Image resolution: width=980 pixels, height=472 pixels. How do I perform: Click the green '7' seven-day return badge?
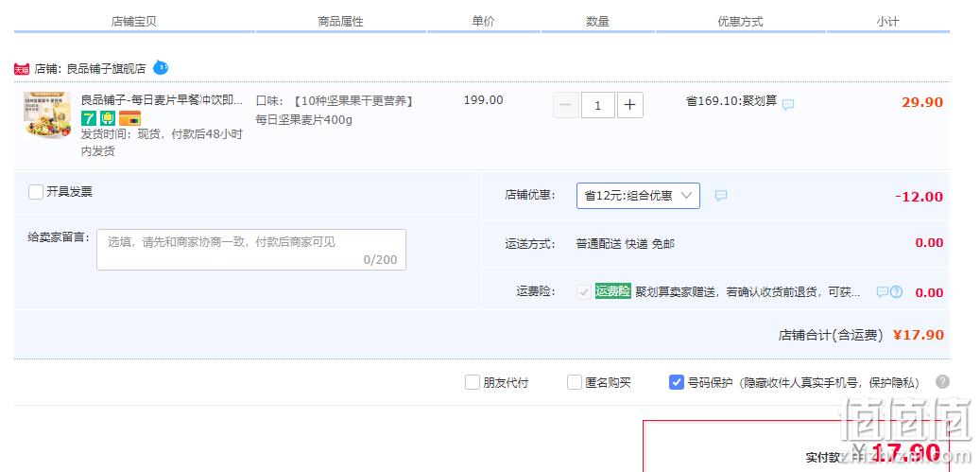[89, 118]
